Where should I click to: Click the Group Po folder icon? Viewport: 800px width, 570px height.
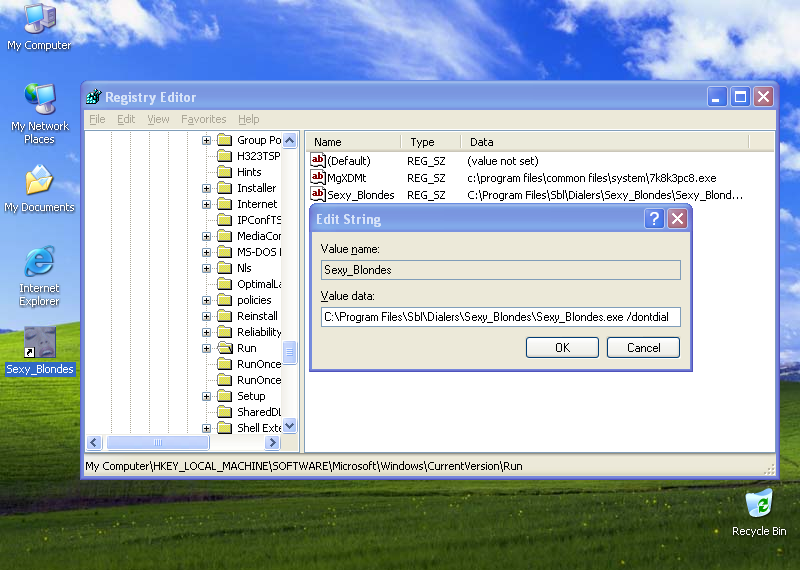click(x=224, y=140)
